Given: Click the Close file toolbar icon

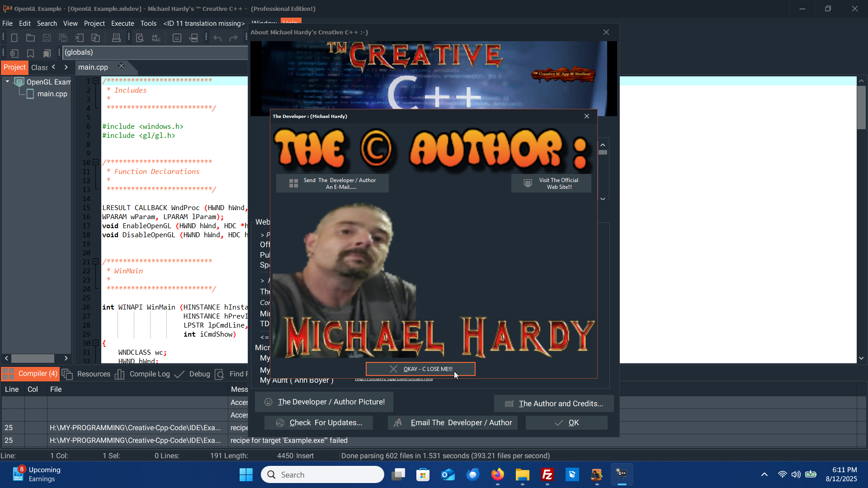Looking at the screenshot, I should (x=79, y=38).
